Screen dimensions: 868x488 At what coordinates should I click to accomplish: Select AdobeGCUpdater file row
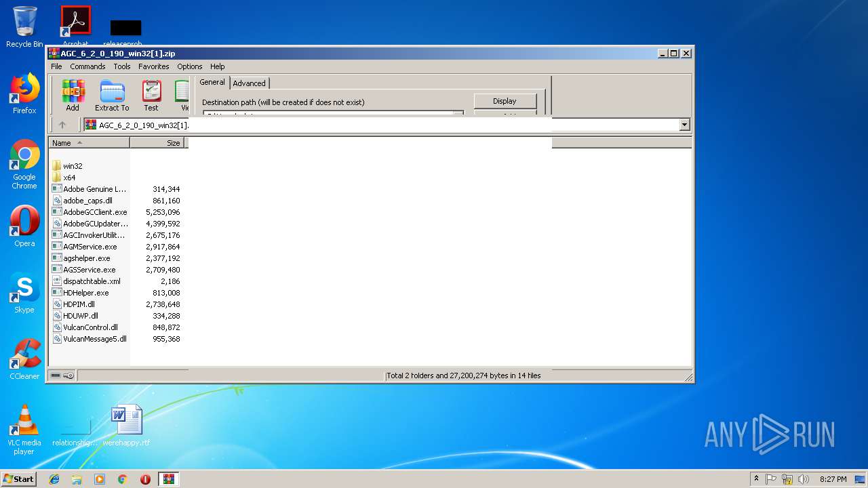click(96, 224)
